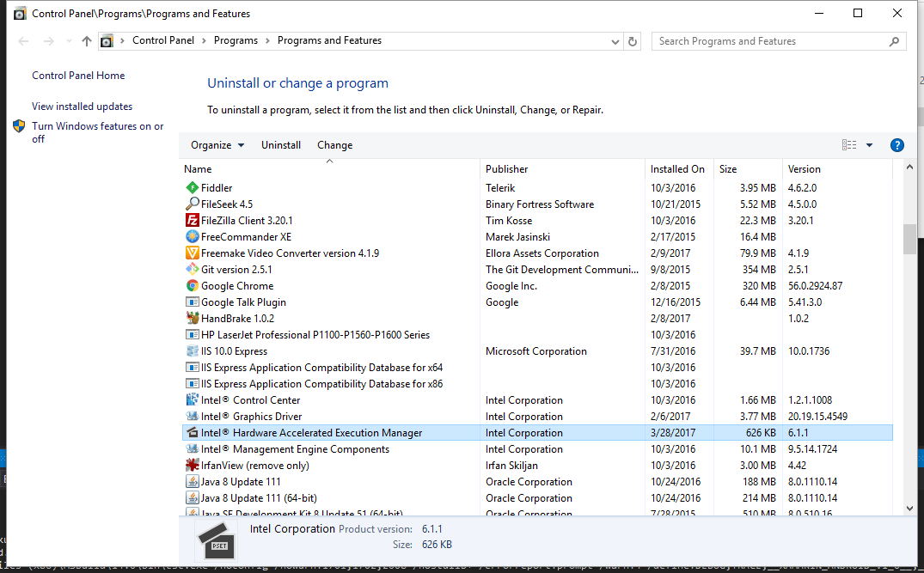
Task: Expand the chevron after Control Panel breadcrumb
Action: coord(204,40)
